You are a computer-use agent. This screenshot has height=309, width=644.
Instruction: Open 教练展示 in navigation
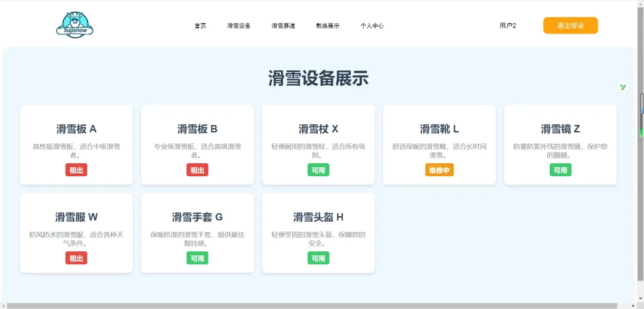click(x=327, y=26)
